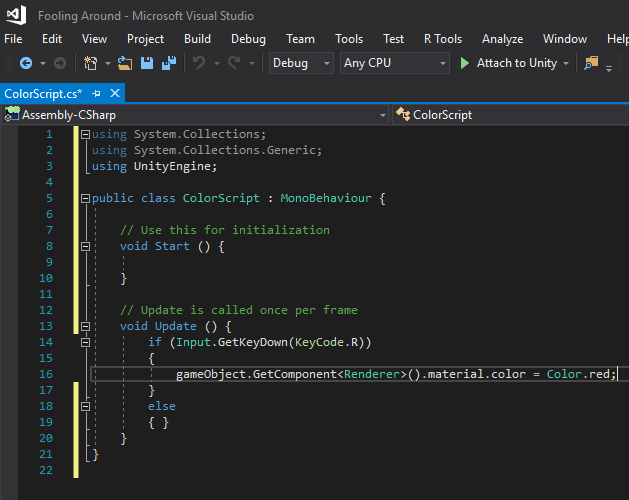Screen dimensions: 629x500
Task: Click the Update method name on line 13
Action: (x=176, y=326)
